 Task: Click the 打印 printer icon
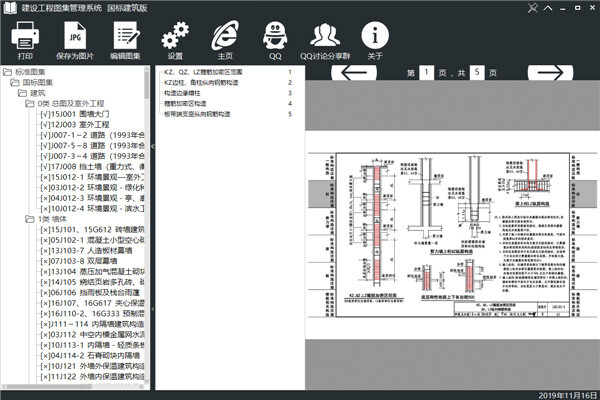(25, 35)
